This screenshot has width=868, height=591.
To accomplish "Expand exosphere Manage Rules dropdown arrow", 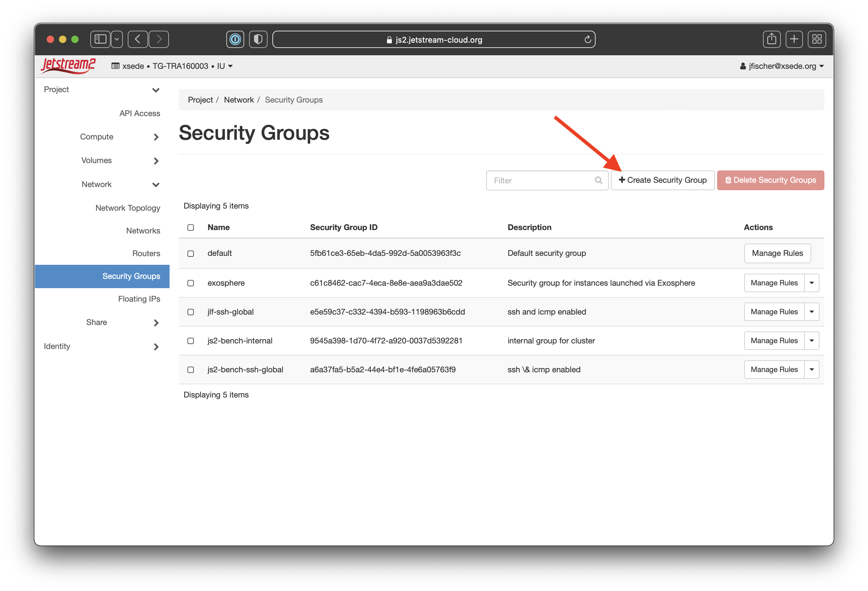I will click(811, 283).
